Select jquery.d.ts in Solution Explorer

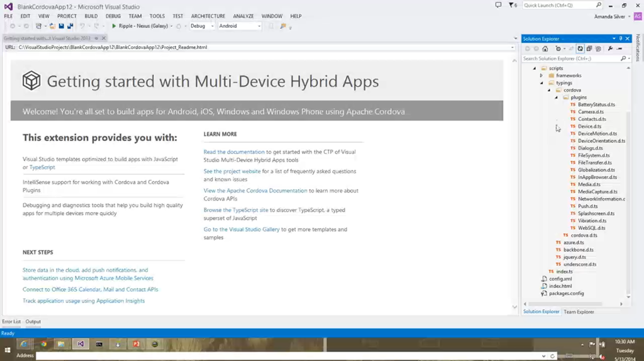[575, 257]
